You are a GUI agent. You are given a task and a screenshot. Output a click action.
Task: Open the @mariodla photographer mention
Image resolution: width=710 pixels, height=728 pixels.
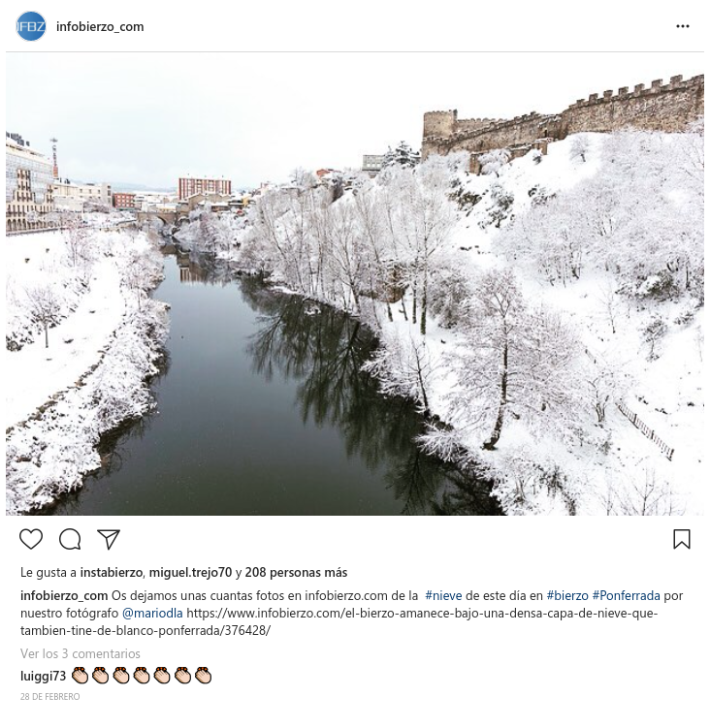[152, 614]
